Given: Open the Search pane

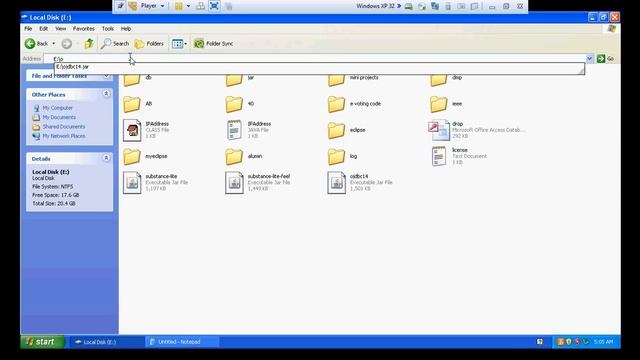Looking at the screenshot, I should click(115, 43).
